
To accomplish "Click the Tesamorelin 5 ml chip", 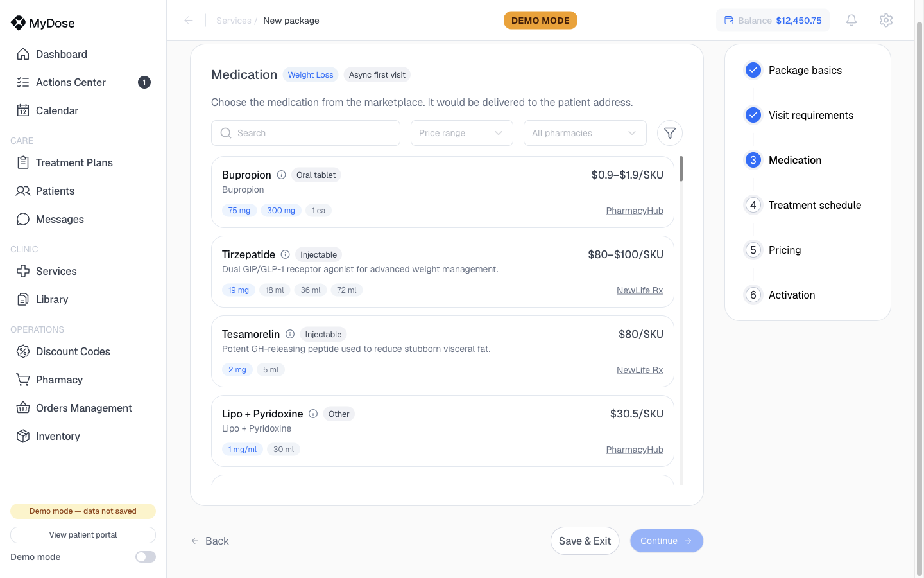I will click(271, 370).
